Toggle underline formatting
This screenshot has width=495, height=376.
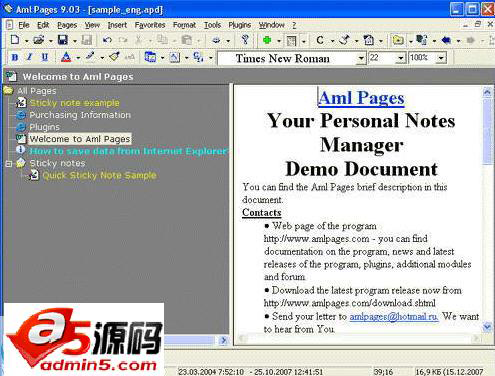45,57
